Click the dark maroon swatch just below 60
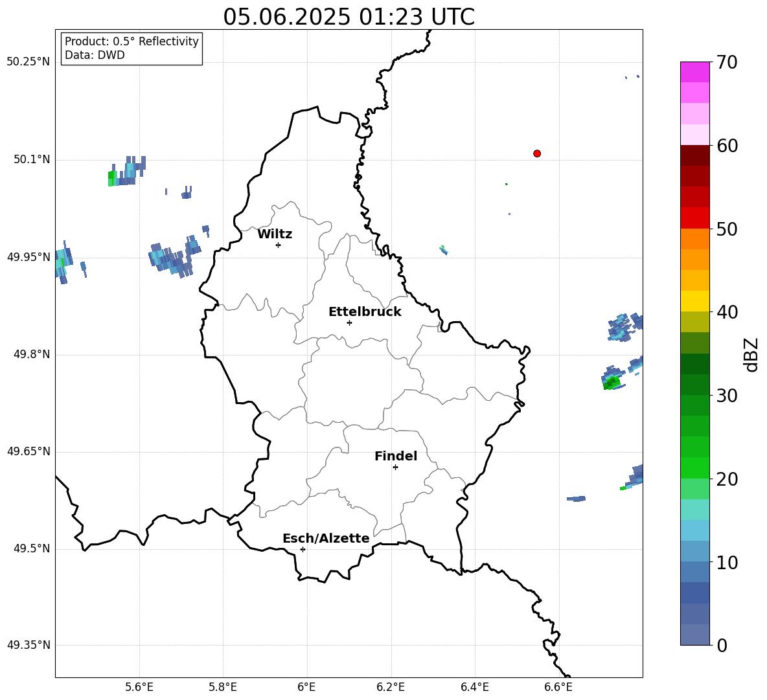The image size is (767, 700). (x=694, y=155)
